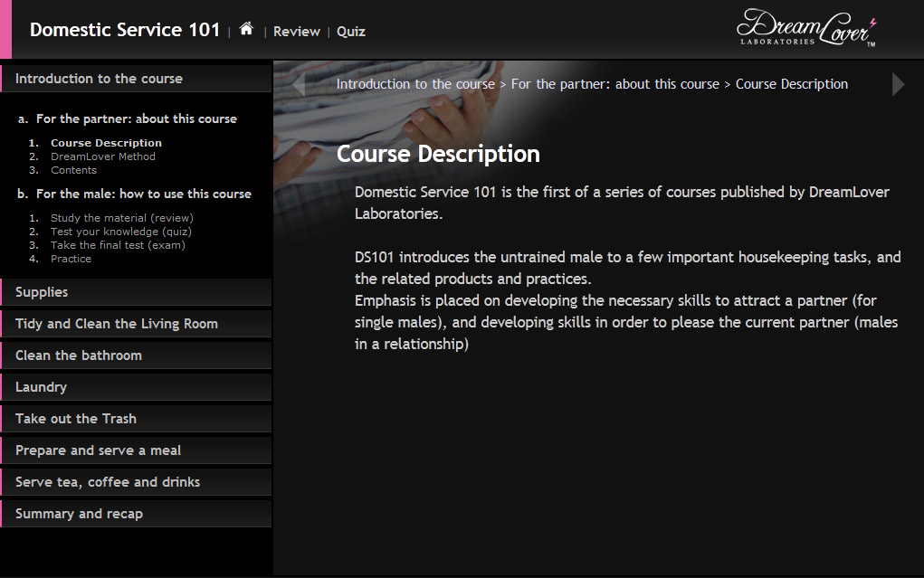Expand Serve tea, coffee and drinks
The height and width of the screenshot is (578, 924).
tap(136, 482)
